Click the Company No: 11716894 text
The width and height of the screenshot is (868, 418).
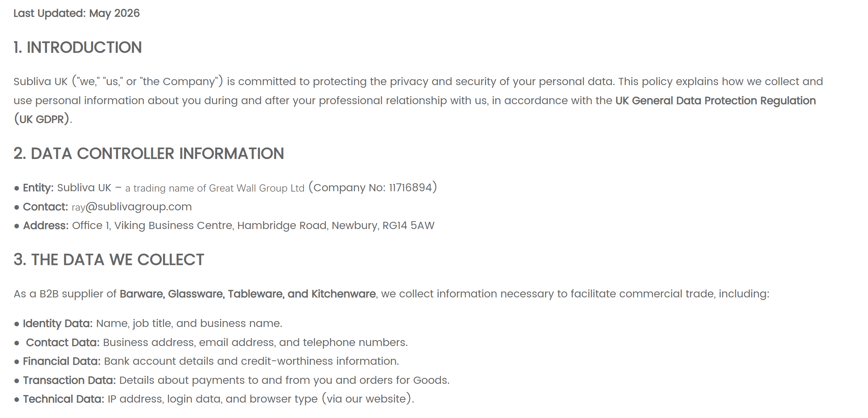point(373,188)
